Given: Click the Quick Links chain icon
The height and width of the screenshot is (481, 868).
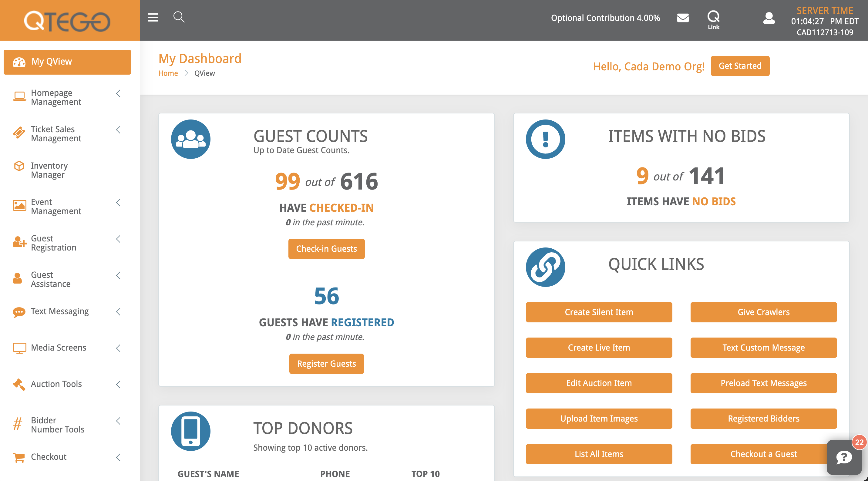Looking at the screenshot, I should [x=545, y=267].
